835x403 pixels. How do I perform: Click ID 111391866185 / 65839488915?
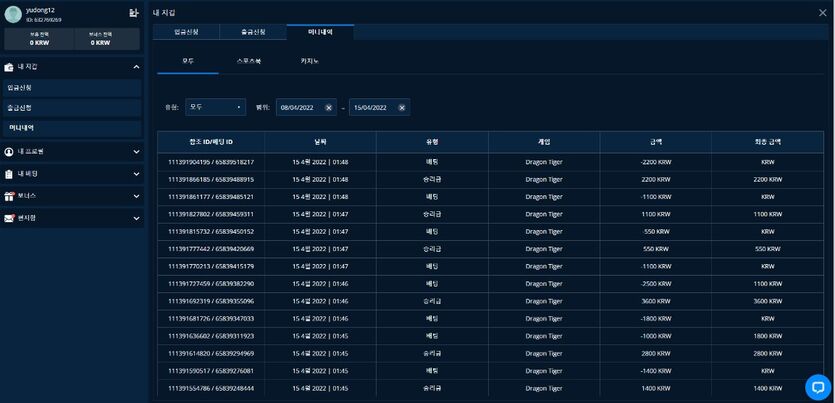point(211,179)
